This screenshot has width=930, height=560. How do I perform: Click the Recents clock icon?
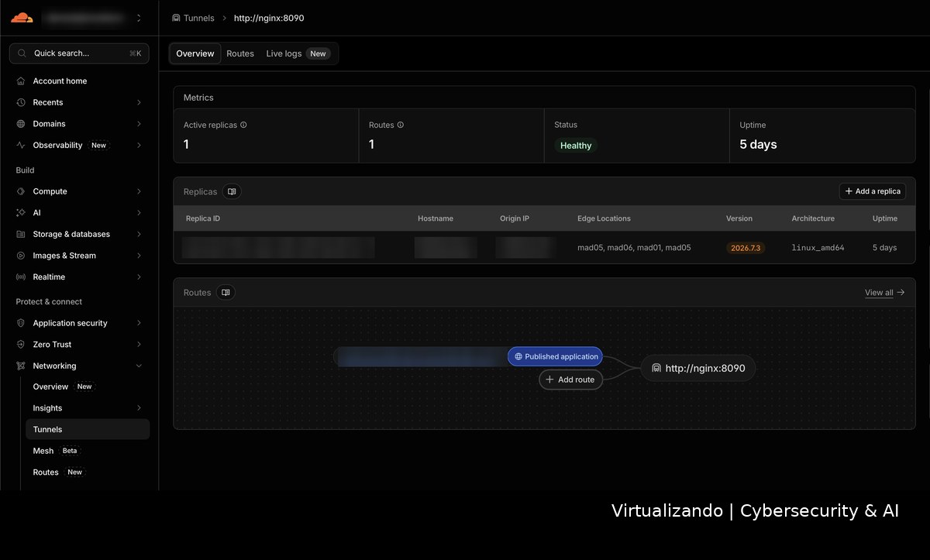pos(21,102)
